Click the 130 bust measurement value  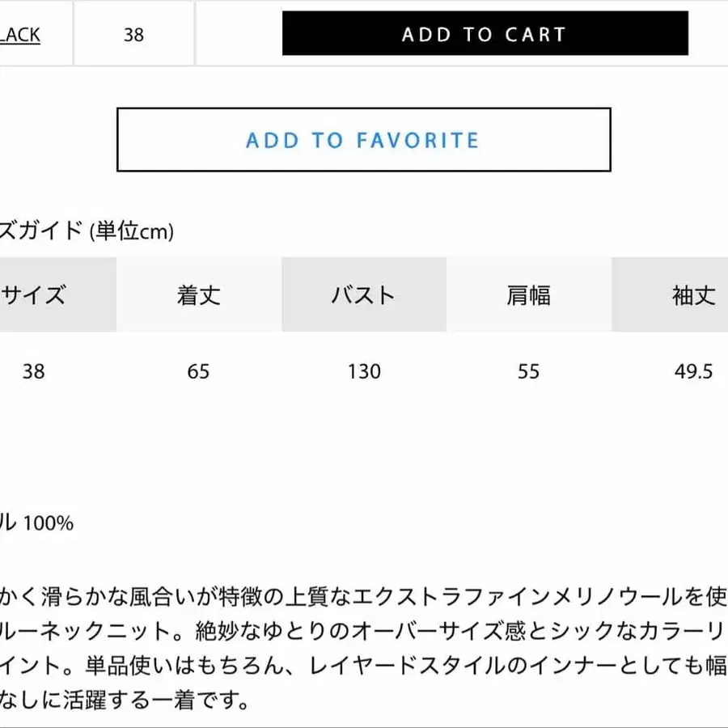[x=364, y=371]
